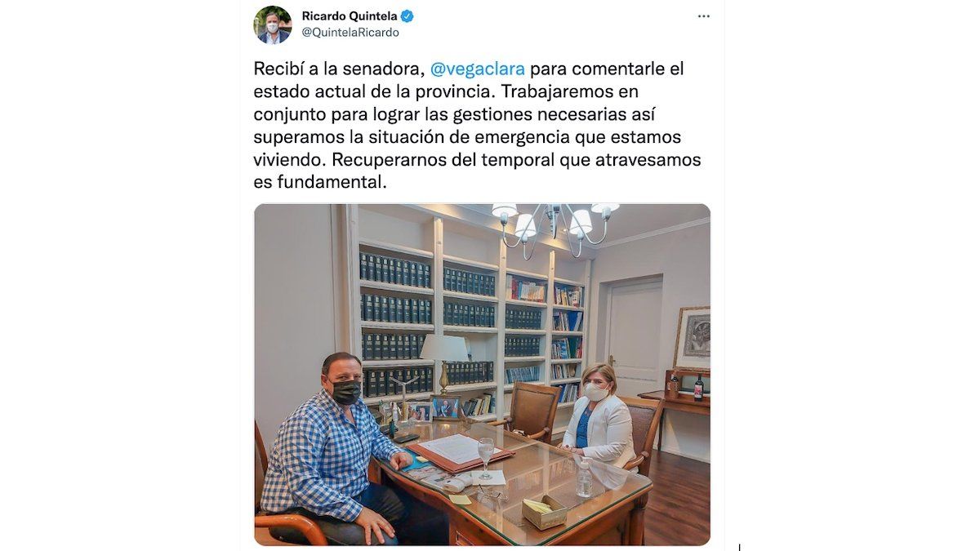Click the open document folder on the desk

pos(461,451)
